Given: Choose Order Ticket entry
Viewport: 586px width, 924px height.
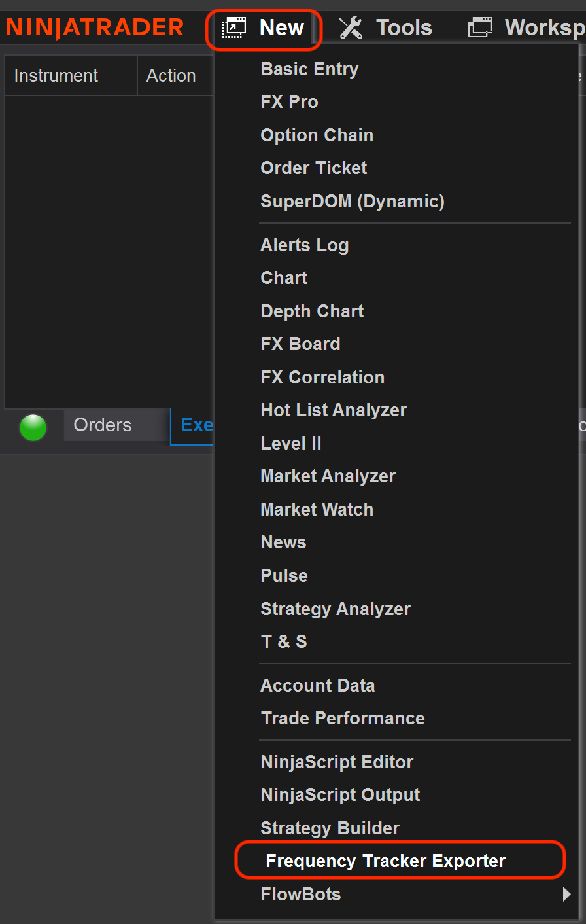Looking at the screenshot, I should pos(314,168).
